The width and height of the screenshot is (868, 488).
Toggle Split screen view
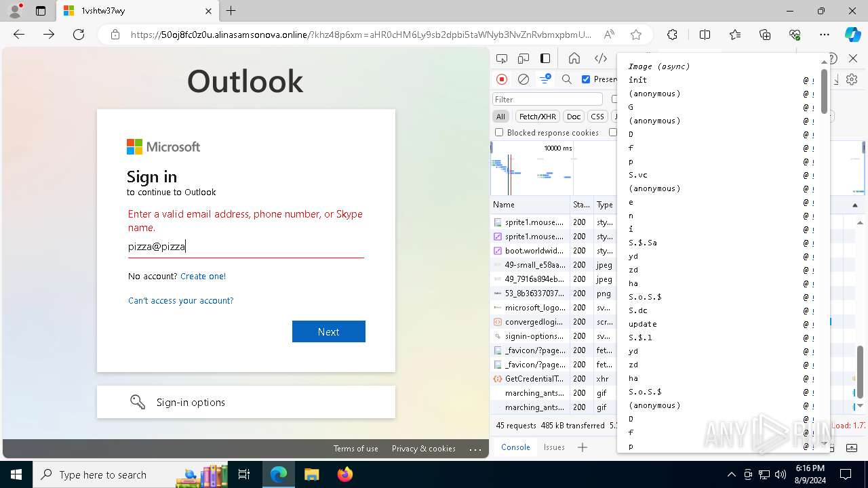tap(705, 35)
